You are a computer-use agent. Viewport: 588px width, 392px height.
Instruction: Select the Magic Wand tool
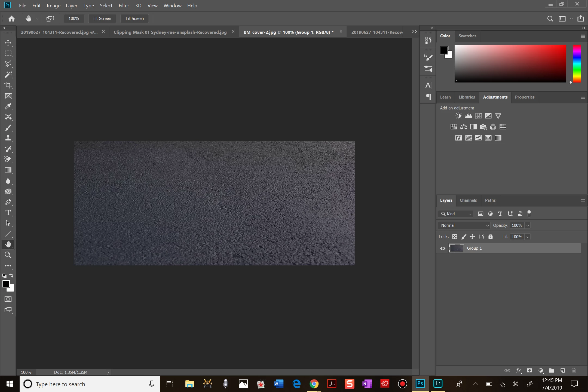[x=8, y=75]
